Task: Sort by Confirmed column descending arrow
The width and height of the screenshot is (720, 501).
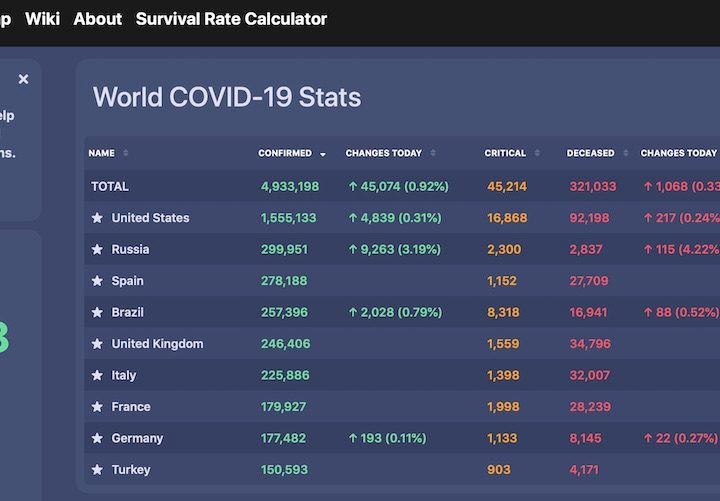Action: click(323, 154)
